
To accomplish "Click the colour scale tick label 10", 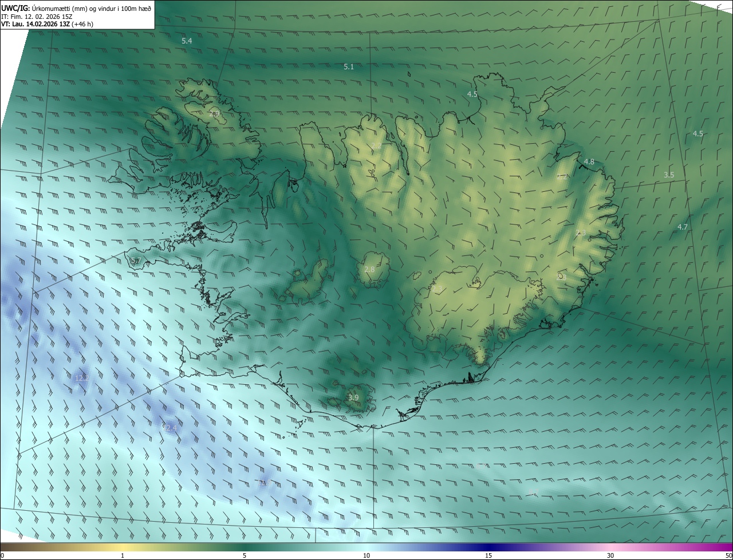I will tap(366, 555).
